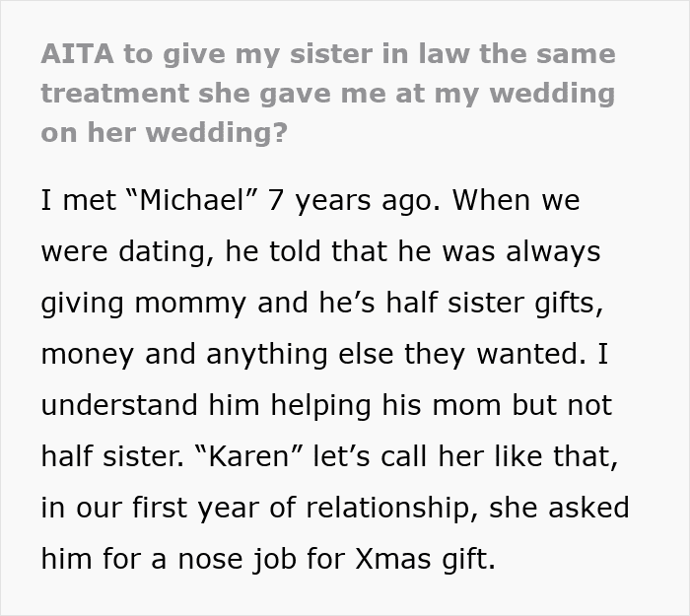Select the phrase "7 years ago"
Image resolution: width=690 pixels, height=616 pixels.
349,201
